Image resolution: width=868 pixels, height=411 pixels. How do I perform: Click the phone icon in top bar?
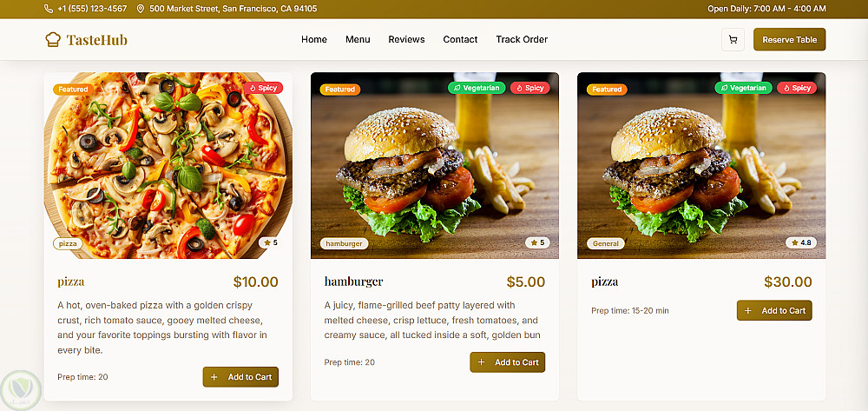(x=48, y=9)
